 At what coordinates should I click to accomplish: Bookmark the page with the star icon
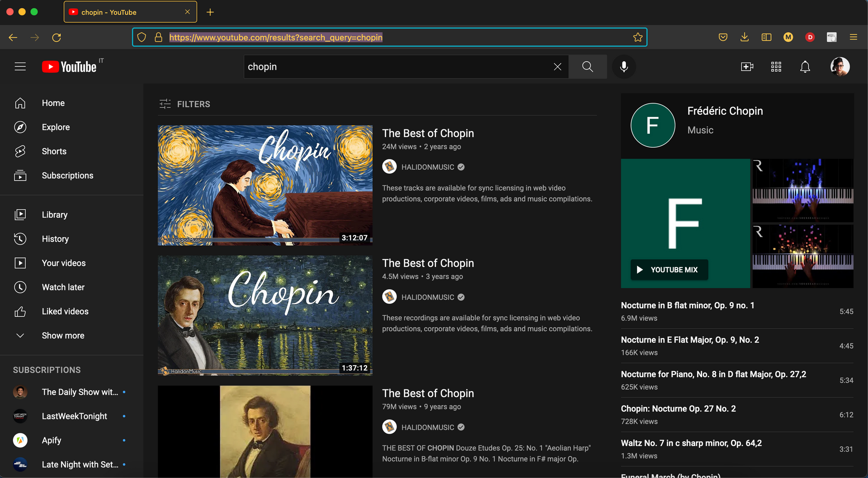[638, 37]
